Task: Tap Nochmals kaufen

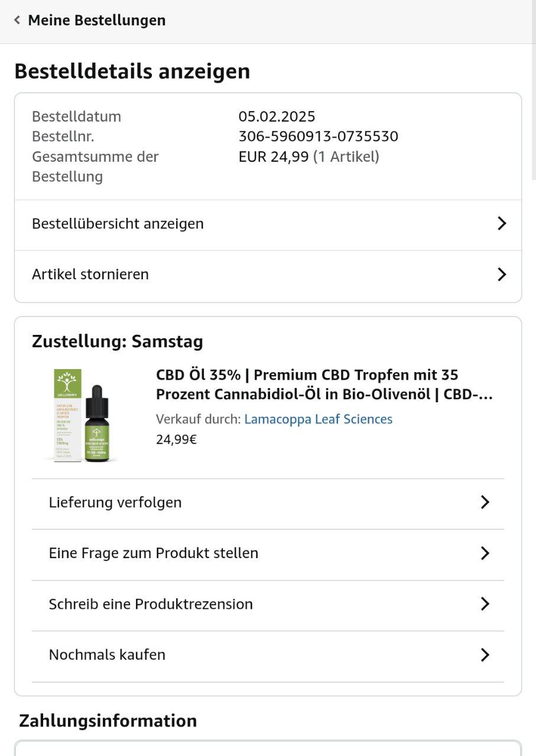Action: pos(107,655)
